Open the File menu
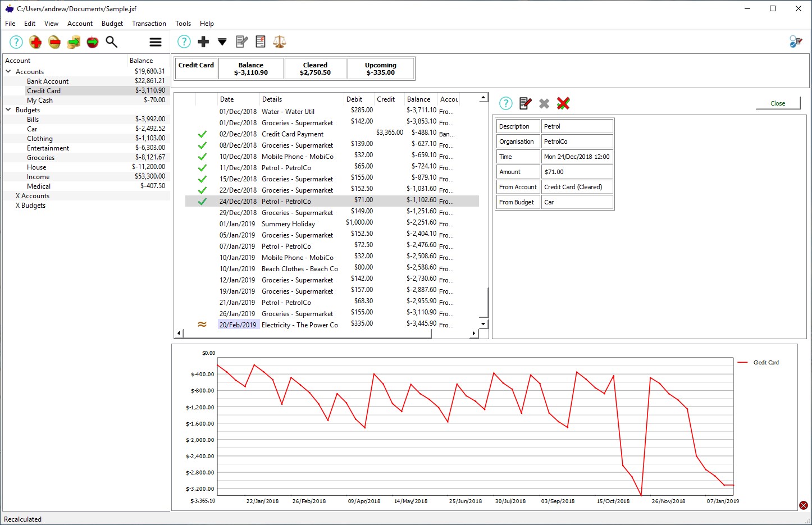 [x=10, y=24]
